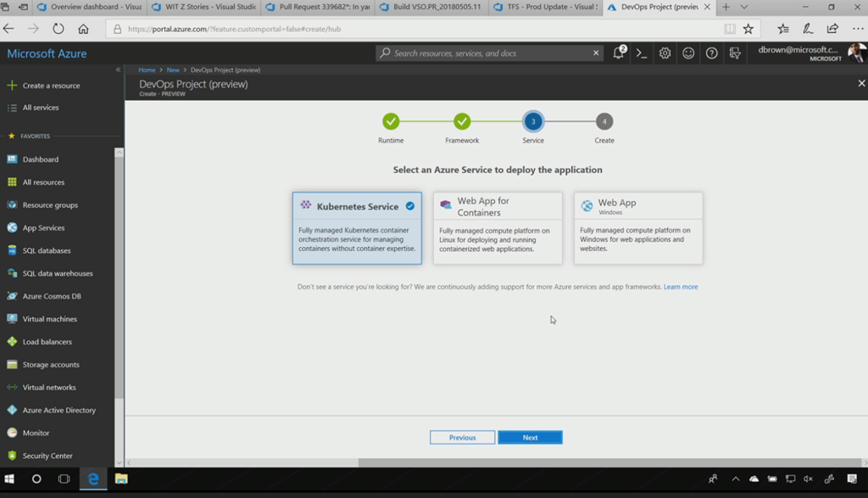
Task: Launch Cloud Shell from top bar
Action: [642, 53]
